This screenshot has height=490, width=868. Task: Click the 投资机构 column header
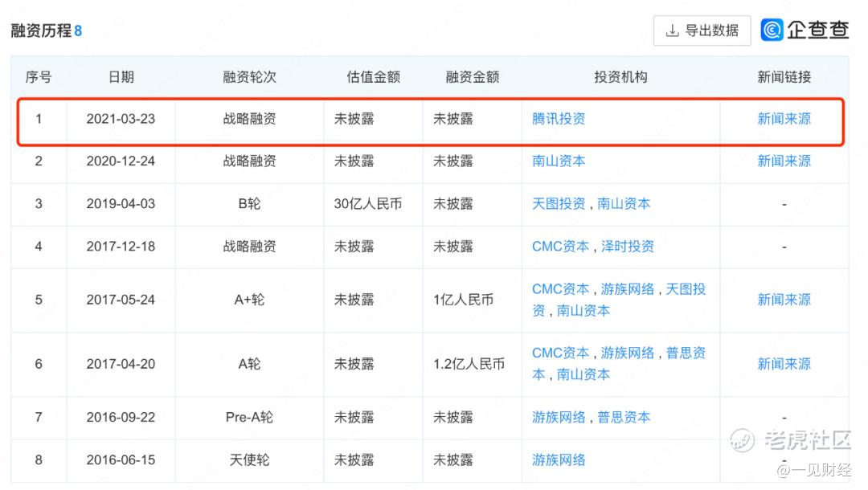[620, 77]
